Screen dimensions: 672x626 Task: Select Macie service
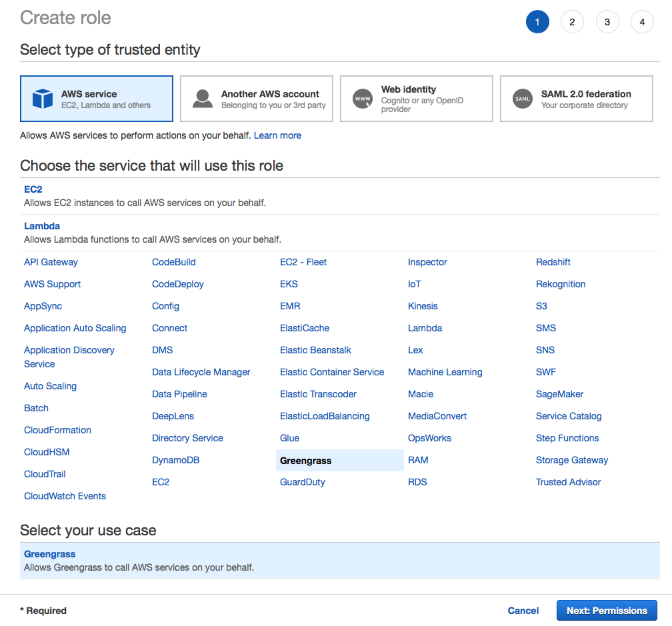[x=421, y=394]
